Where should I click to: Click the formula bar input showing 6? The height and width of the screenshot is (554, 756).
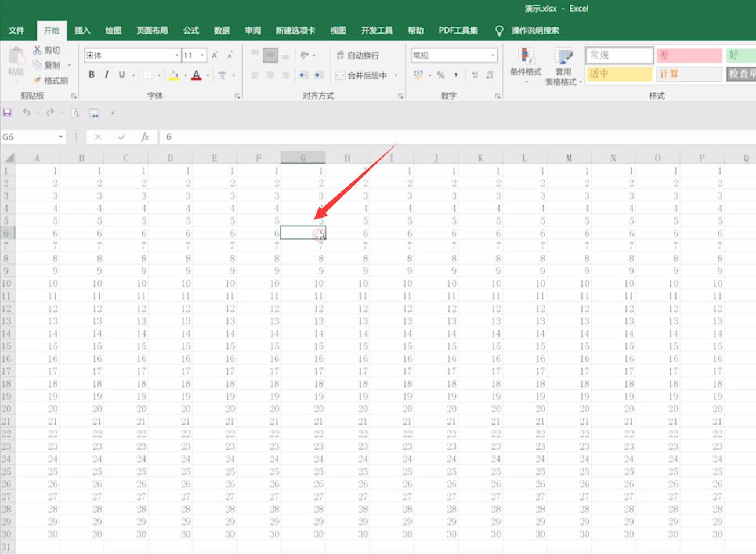pos(458,137)
